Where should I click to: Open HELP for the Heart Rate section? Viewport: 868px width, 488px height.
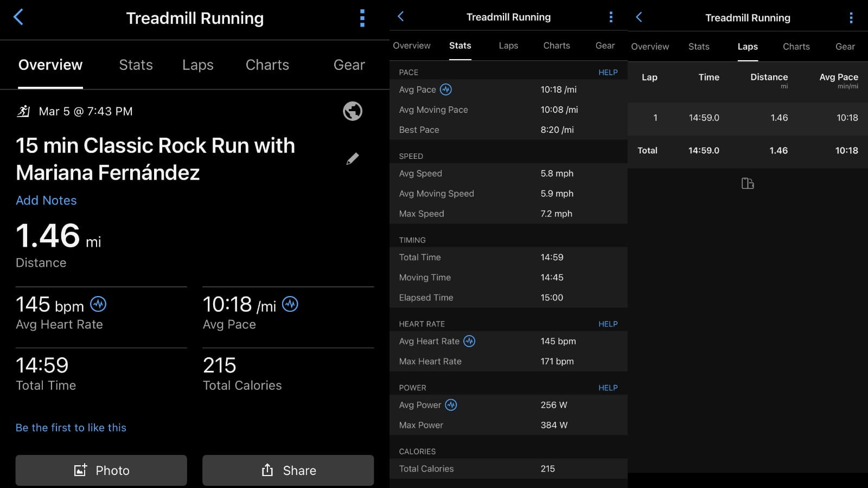click(608, 324)
